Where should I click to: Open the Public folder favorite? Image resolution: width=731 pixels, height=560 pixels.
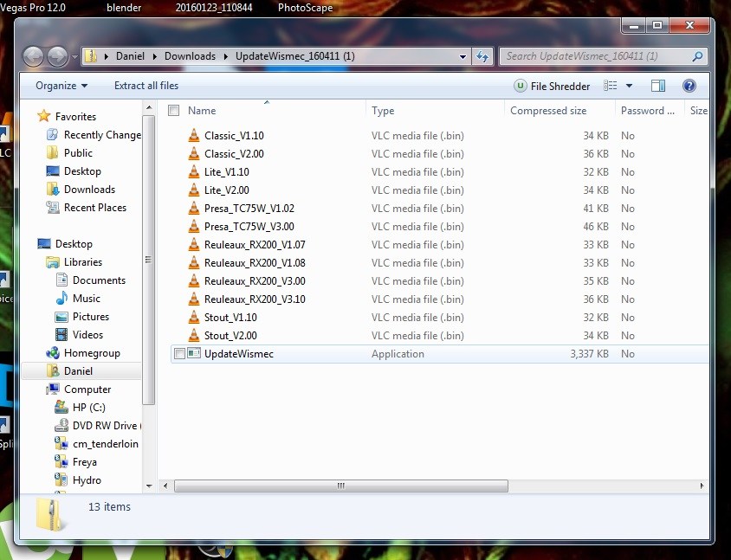pyautogui.click(x=69, y=153)
